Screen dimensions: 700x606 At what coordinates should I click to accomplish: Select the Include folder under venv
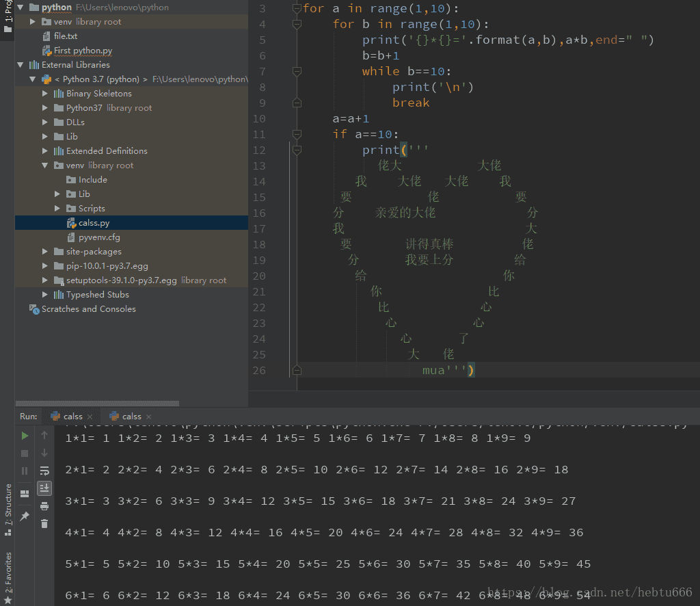tap(93, 179)
